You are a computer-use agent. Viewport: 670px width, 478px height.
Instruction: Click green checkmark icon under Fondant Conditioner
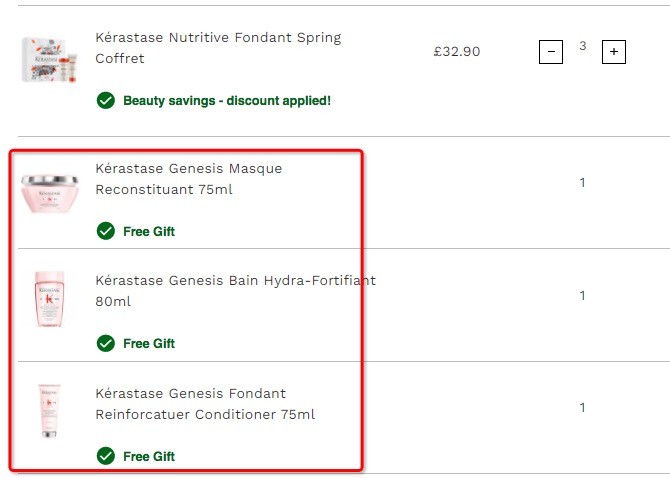106,456
